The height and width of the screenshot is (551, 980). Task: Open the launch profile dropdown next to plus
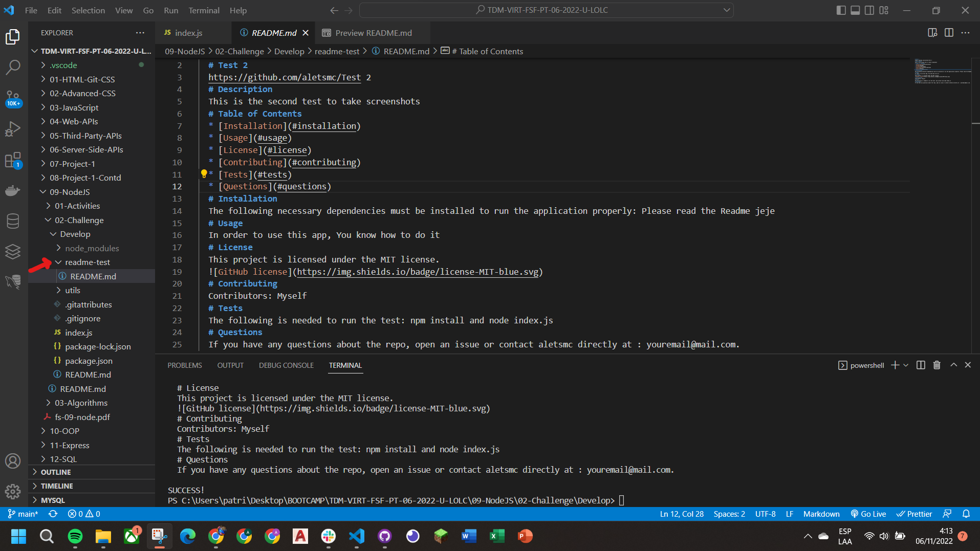tap(906, 365)
